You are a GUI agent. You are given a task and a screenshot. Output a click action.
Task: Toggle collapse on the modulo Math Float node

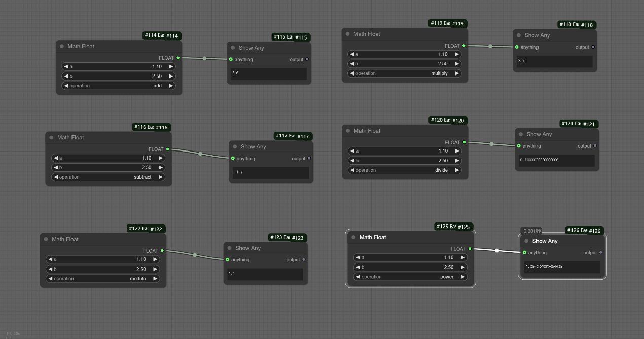pos(46,239)
